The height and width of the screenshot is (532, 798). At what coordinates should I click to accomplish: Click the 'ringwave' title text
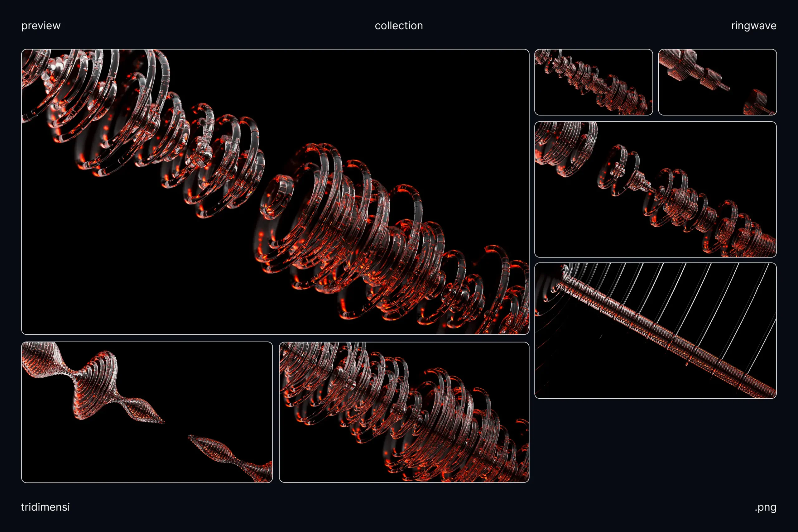coord(753,26)
